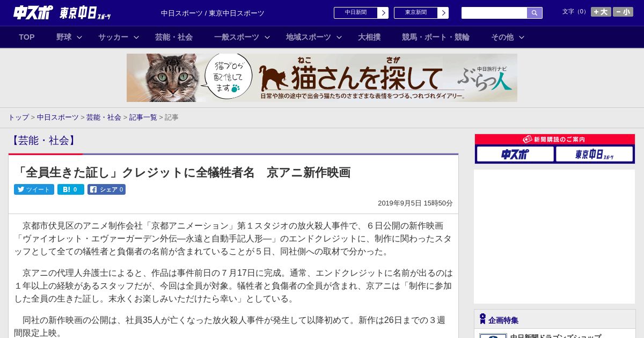Decrease font size with the 小 button
644x338 pixels.
coord(623,12)
